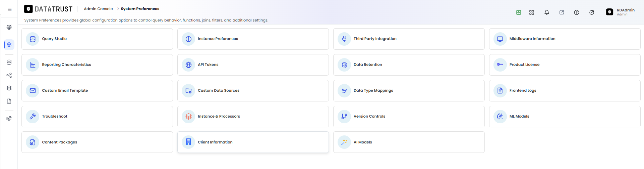This screenshot has height=169, width=644.
Task: Open the workflow nodes sidebar icon
Action: [x=9, y=75]
